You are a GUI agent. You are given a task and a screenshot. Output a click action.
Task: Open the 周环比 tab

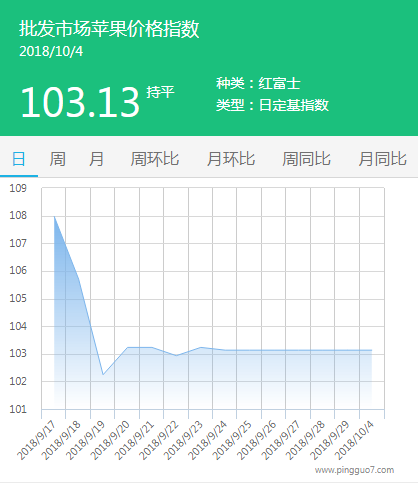click(155, 159)
